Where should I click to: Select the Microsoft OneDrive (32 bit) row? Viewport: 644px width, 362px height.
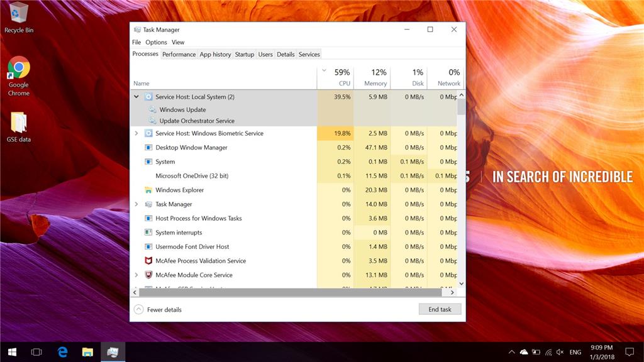(294, 176)
